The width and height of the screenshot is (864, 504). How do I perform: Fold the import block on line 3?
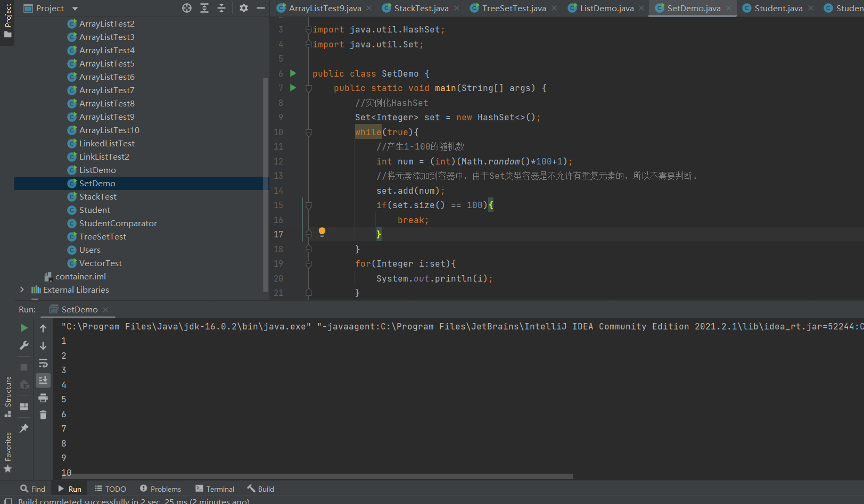coord(309,30)
